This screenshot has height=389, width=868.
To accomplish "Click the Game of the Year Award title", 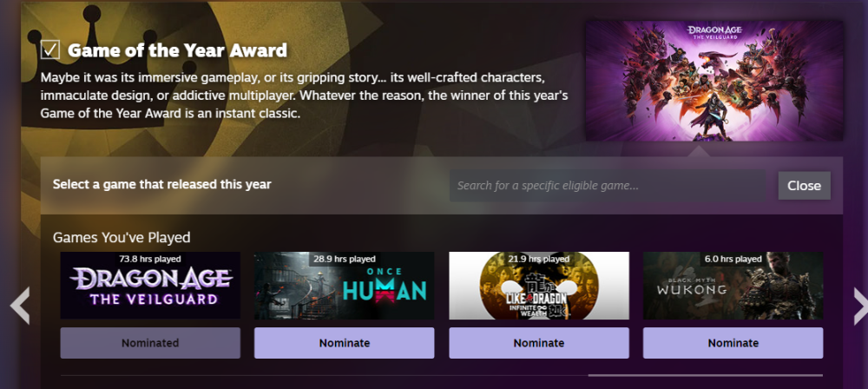I will coord(177,50).
